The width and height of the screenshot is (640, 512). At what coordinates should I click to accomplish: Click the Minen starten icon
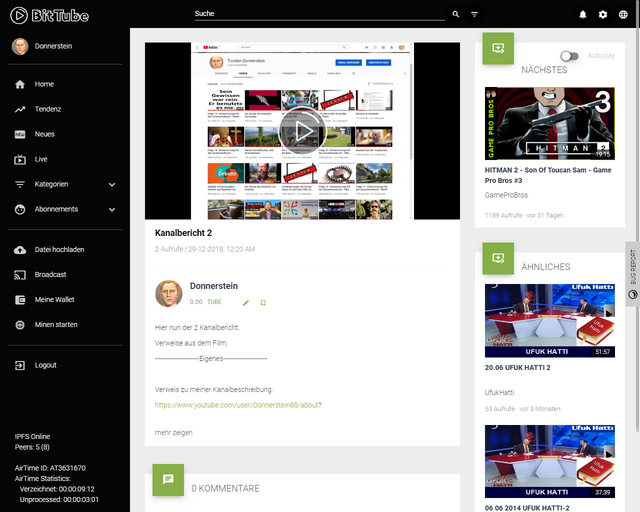coord(20,325)
